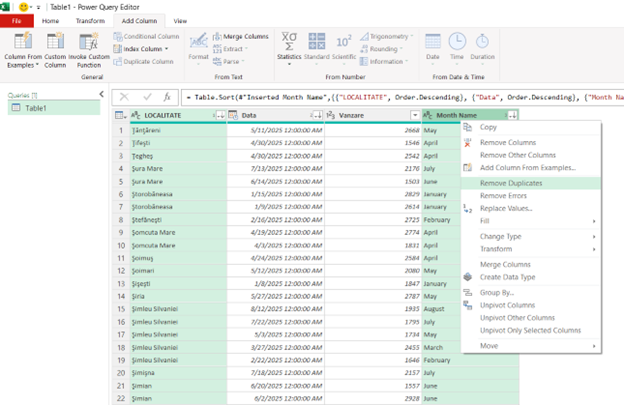
Task: Expand the Transform submenu in context menu
Action: 531,249
